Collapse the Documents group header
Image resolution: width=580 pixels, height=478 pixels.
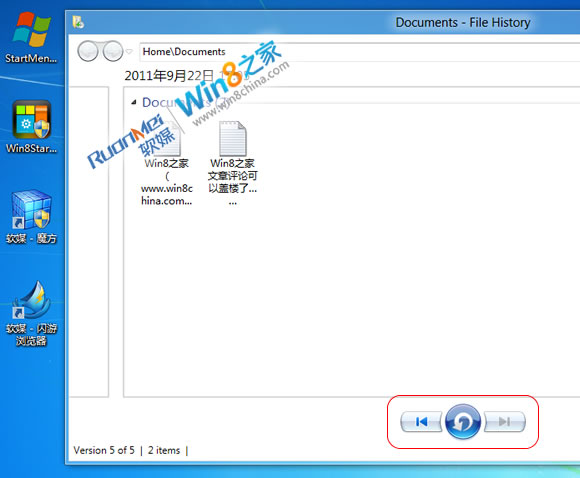[x=134, y=102]
